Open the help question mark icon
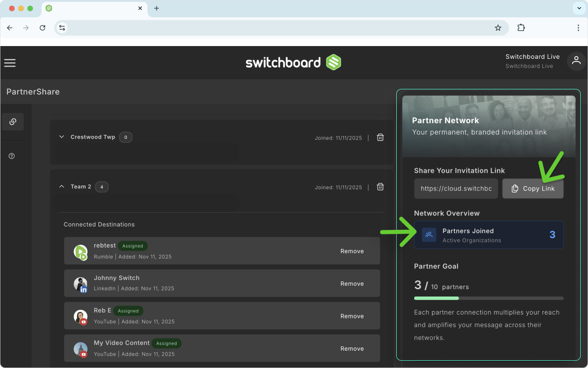Screen dimensions: 588x368 click(12, 156)
